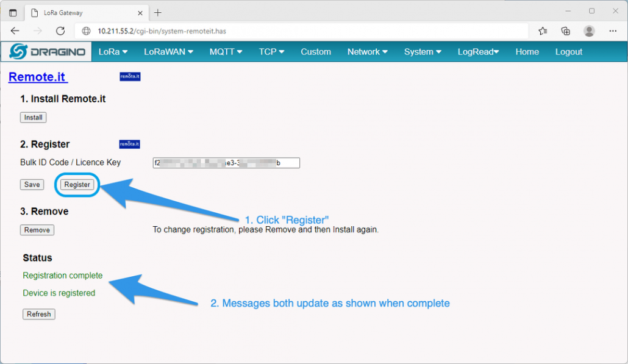Open the Custom menu item
Viewport: 628px width, 364px height.
pos(316,52)
